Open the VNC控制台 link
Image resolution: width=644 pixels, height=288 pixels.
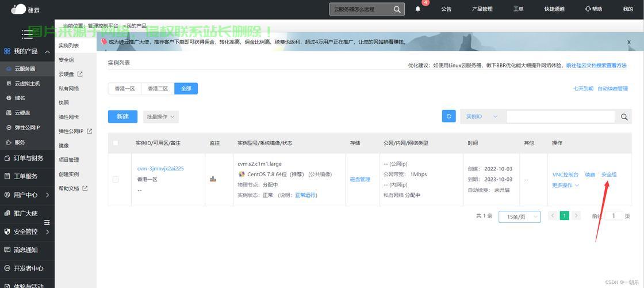tap(566, 175)
